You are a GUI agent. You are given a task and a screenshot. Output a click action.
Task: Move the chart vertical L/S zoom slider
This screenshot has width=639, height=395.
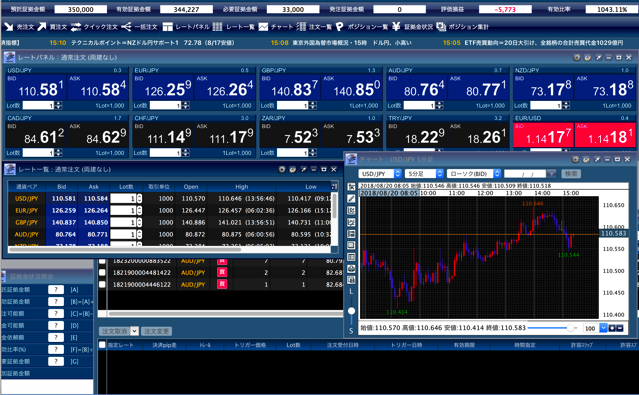pyautogui.click(x=351, y=311)
